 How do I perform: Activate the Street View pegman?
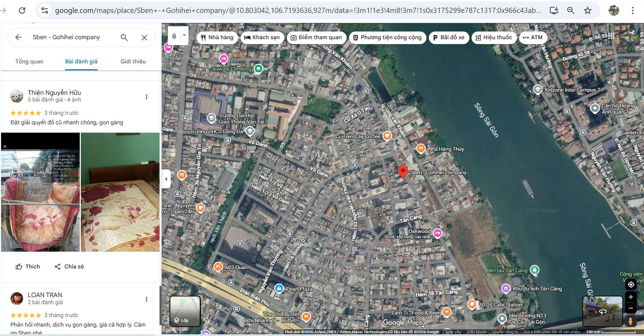[x=630, y=321]
